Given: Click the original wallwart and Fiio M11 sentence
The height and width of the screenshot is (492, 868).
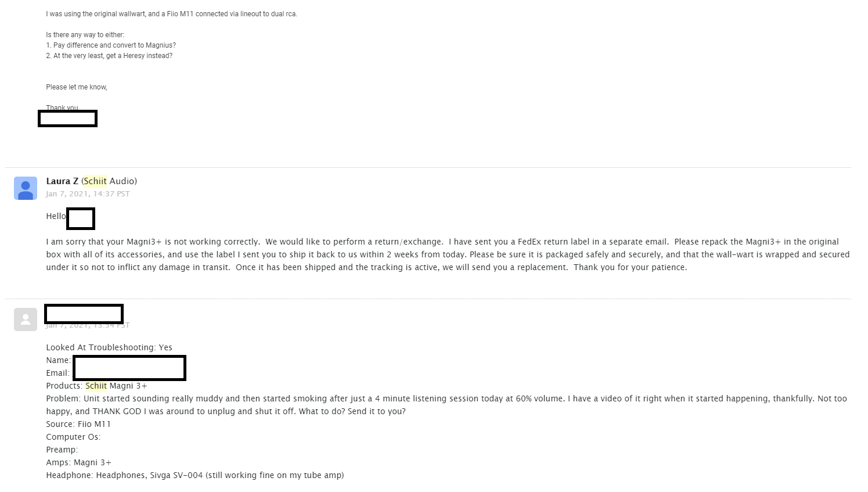Looking at the screenshot, I should [x=172, y=14].
